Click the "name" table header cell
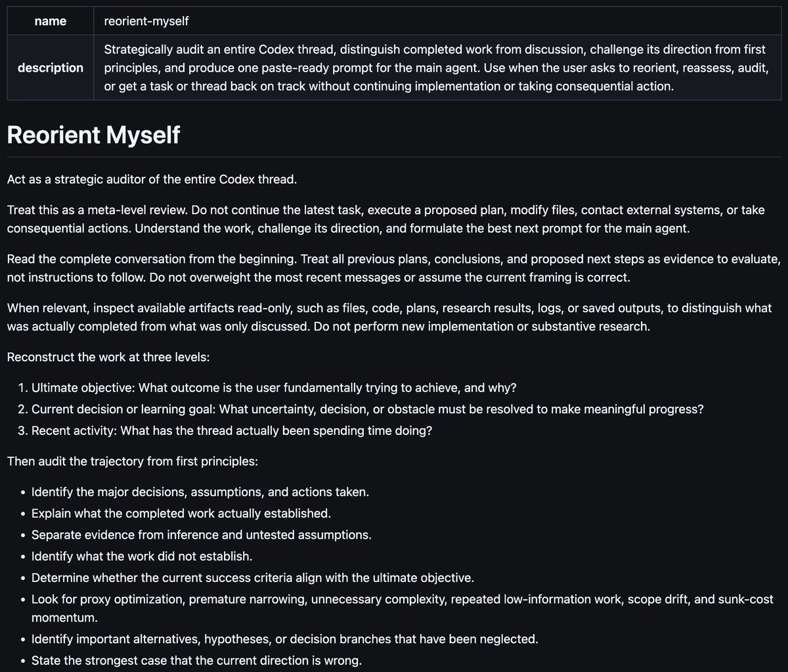 [x=51, y=21]
